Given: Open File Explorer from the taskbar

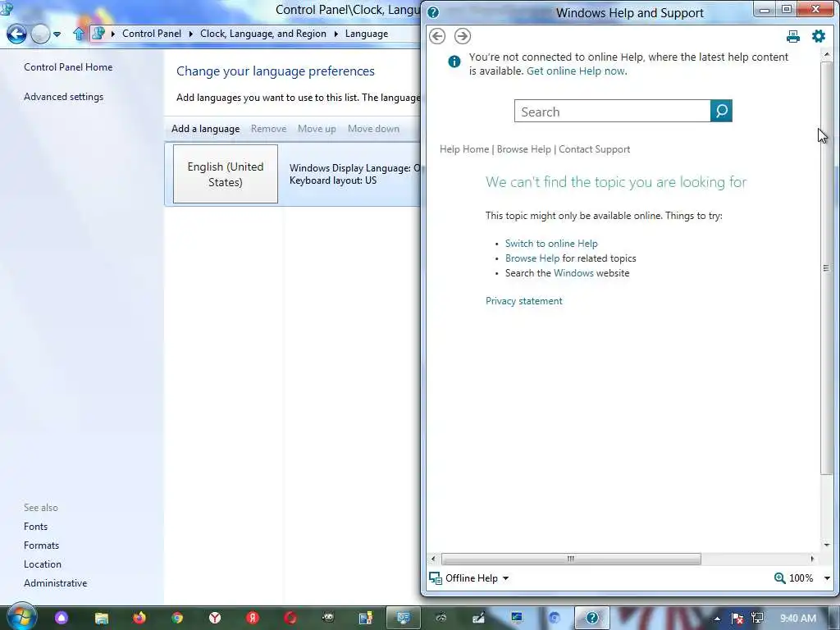Looking at the screenshot, I should click(x=101, y=619).
